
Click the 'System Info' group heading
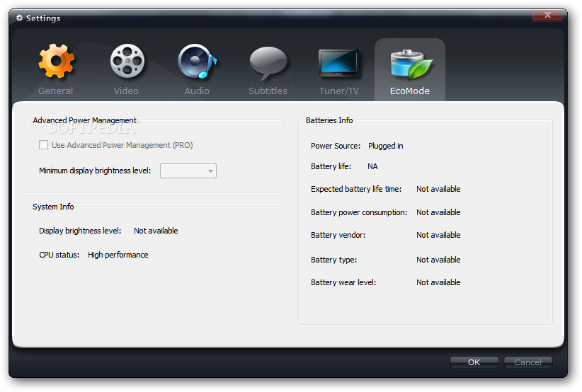53,207
